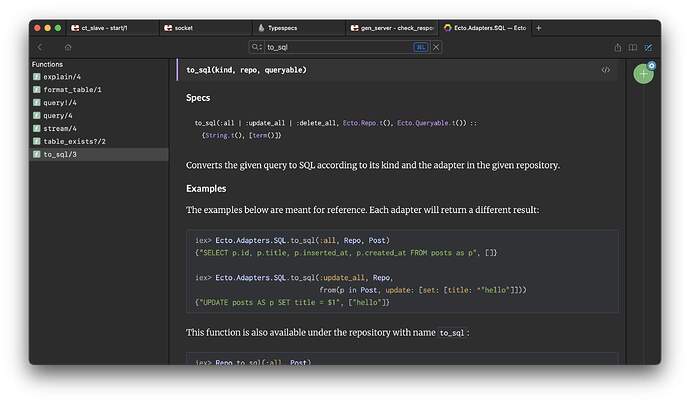Select stream/4 in Functions list
The image size is (690, 403).
coord(99,128)
